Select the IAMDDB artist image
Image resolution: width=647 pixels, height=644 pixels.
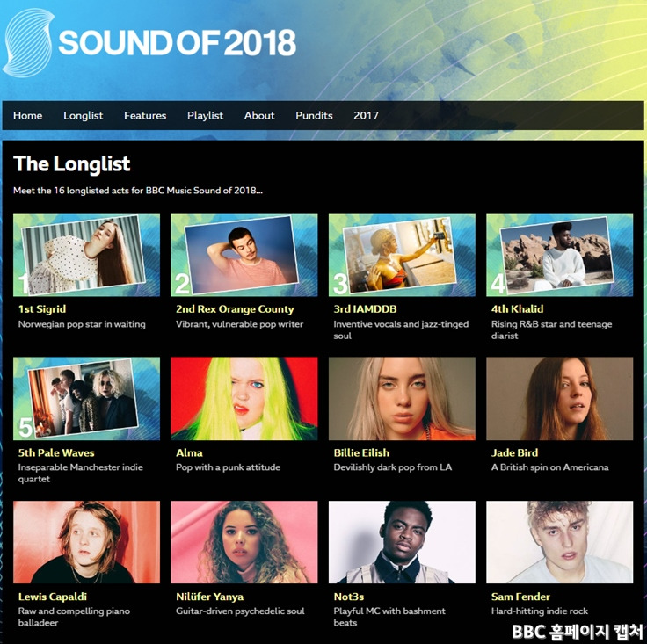pyautogui.click(x=402, y=255)
